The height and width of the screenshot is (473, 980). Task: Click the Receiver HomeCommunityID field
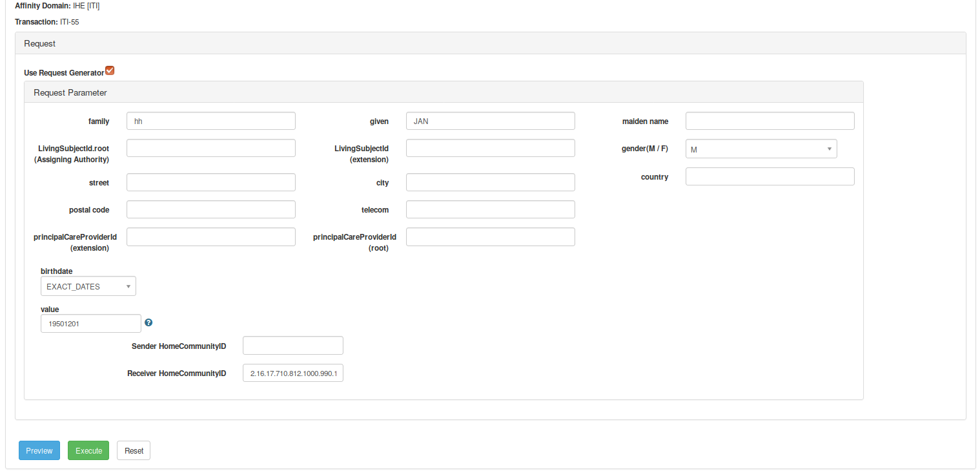click(x=292, y=373)
